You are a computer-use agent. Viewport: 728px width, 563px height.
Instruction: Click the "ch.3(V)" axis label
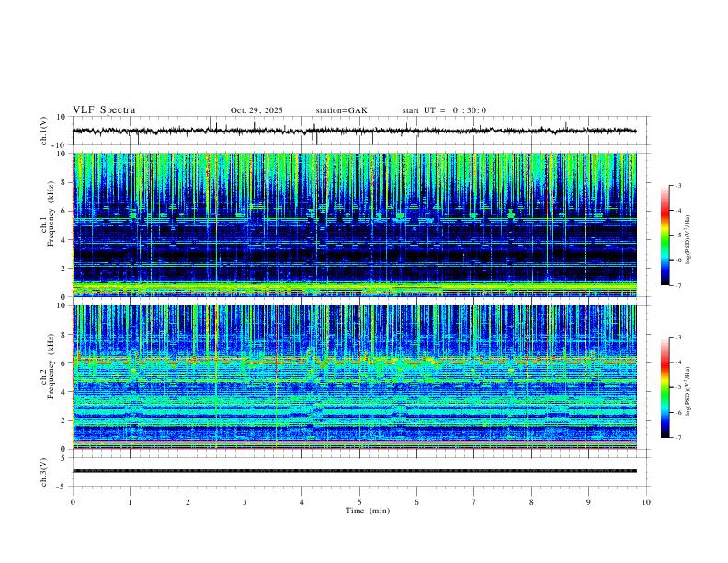click(44, 472)
